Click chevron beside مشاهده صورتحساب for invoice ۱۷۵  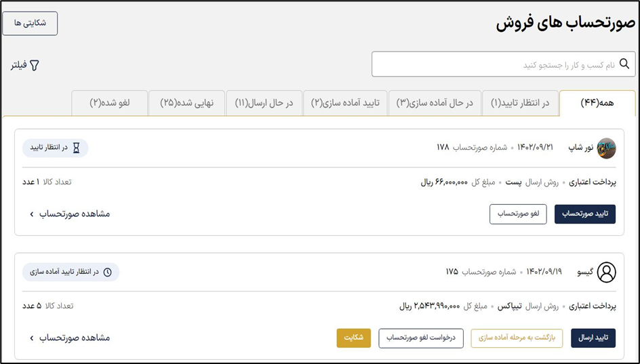point(31,338)
